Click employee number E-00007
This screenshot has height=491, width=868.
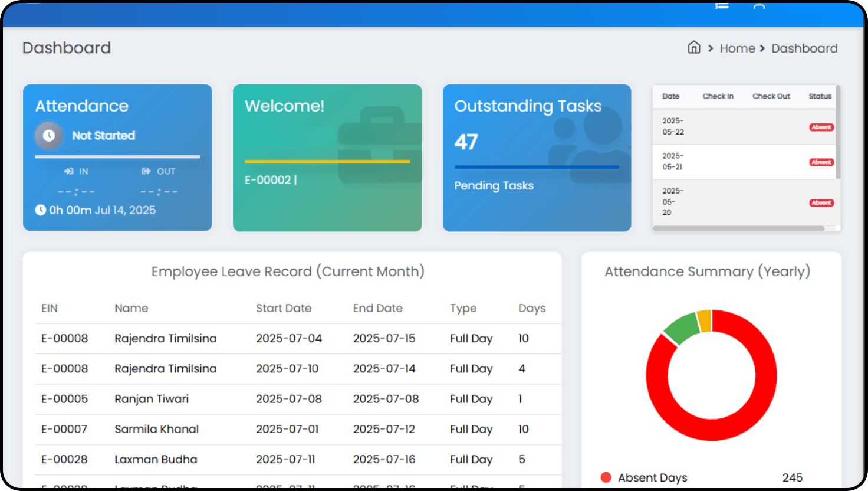point(64,429)
